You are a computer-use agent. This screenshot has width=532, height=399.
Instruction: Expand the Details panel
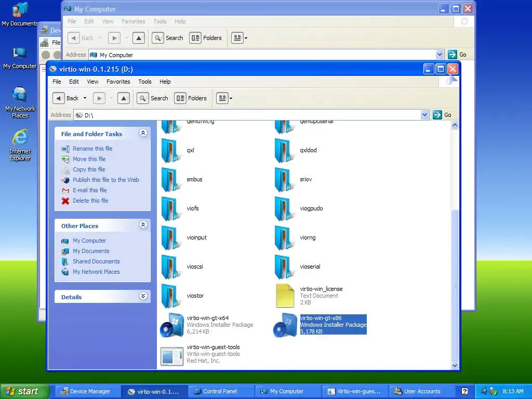pos(143,296)
